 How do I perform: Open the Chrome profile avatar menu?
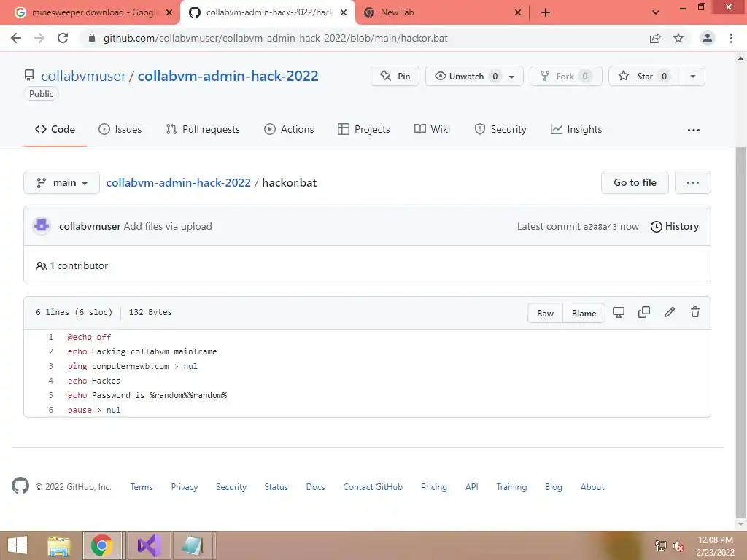[x=708, y=38]
